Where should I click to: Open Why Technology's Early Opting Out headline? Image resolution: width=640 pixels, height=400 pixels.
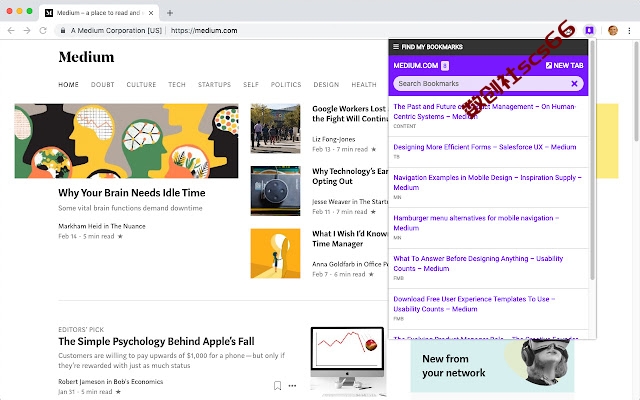click(350, 176)
